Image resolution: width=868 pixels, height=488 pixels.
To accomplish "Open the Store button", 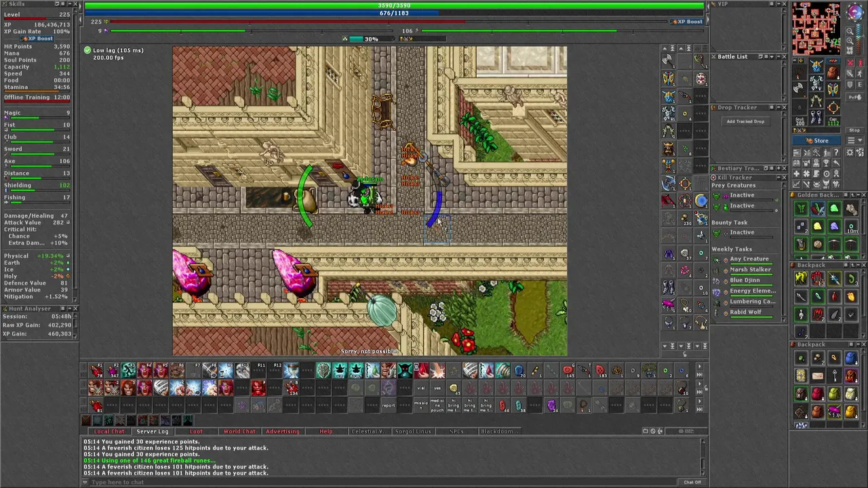I will click(x=816, y=140).
